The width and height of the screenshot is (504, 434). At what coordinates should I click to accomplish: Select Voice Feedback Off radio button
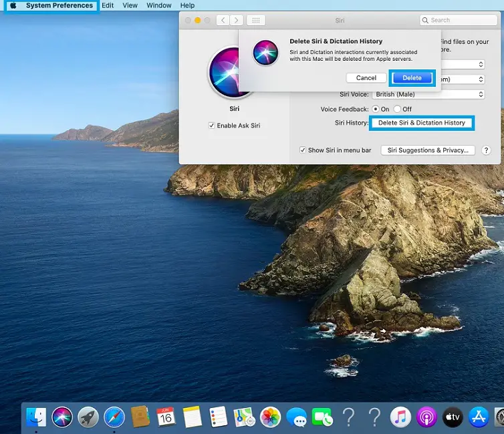[x=397, y=109]
